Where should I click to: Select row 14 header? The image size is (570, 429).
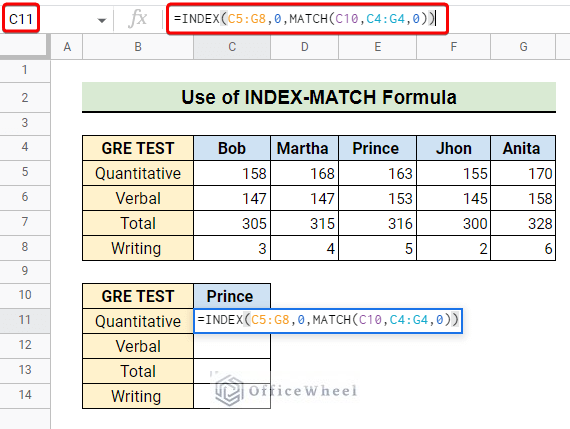(x=25, y=396)
